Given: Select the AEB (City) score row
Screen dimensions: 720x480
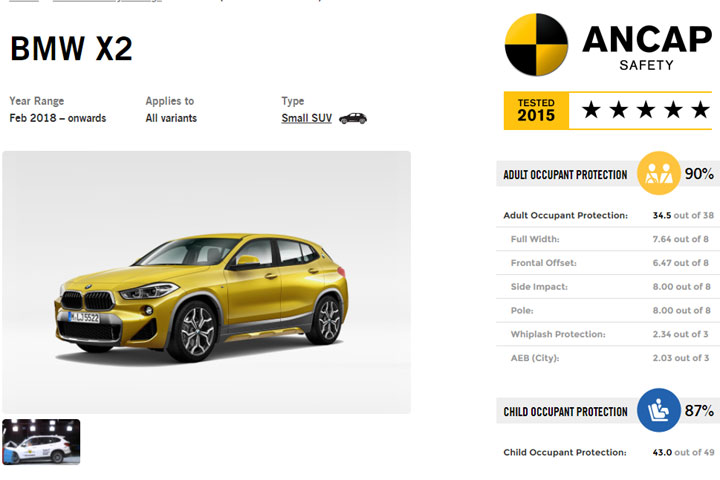Looking at the screenshot, I should 610,358.
